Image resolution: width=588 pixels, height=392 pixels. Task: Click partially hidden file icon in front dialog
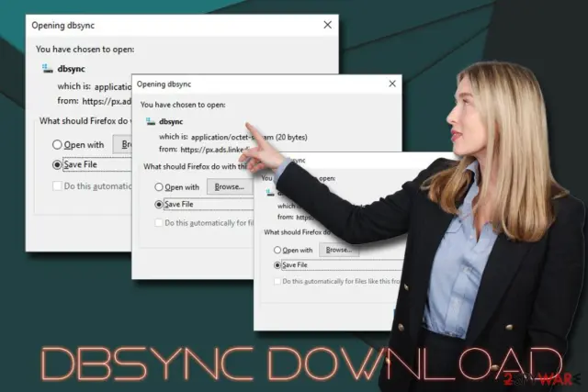coord(269,193)
